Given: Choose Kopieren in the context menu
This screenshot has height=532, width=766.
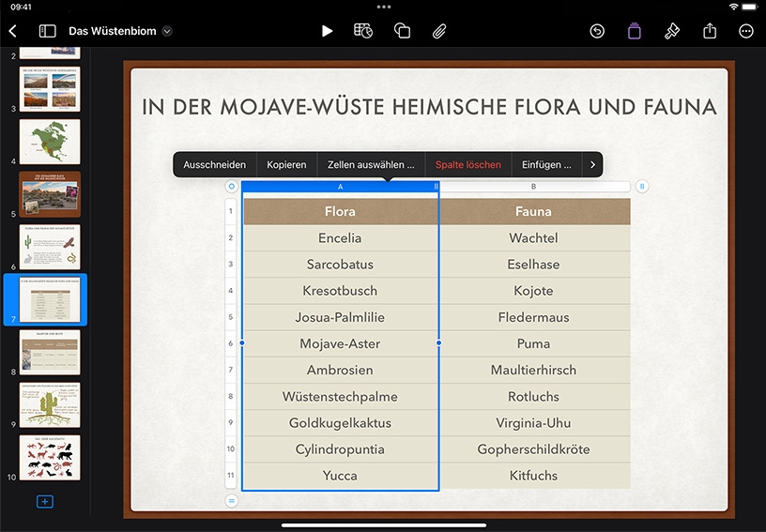Looking at the screenshot, I should (x=286, y=165).
